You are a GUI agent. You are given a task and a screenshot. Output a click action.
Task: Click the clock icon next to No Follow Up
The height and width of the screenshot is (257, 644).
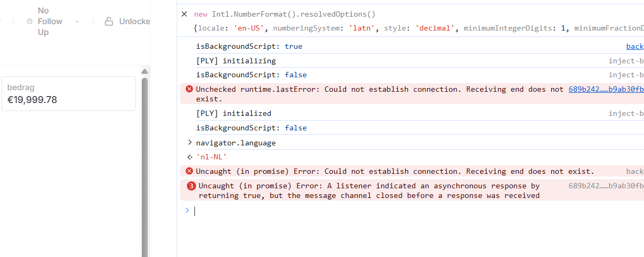pos(30,21)
